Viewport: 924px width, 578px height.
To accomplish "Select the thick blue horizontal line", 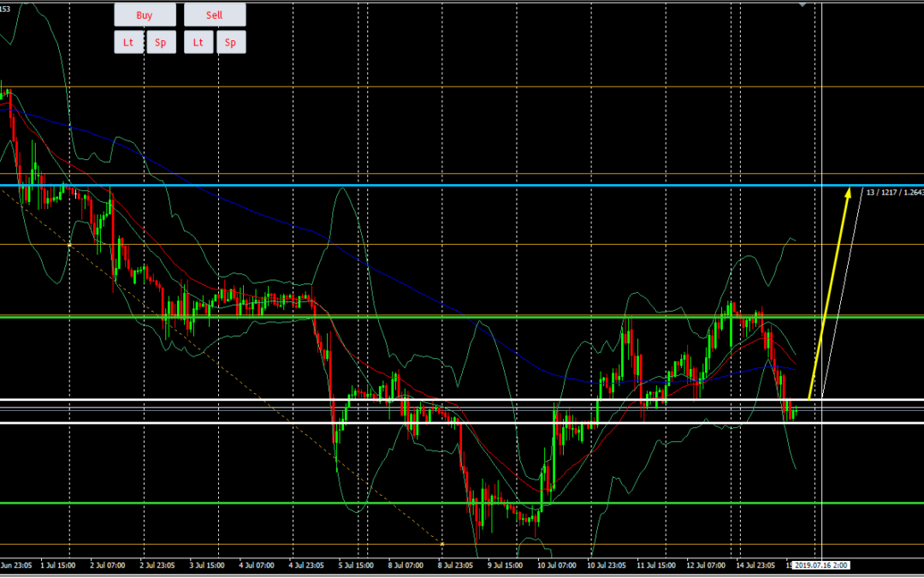I will coord(428,185).
